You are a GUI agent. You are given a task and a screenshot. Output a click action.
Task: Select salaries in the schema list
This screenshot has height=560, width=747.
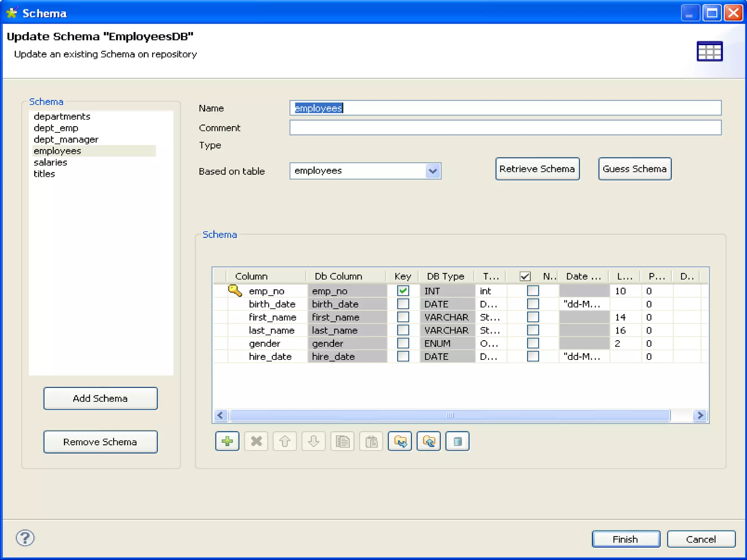(x=50, y=163)
